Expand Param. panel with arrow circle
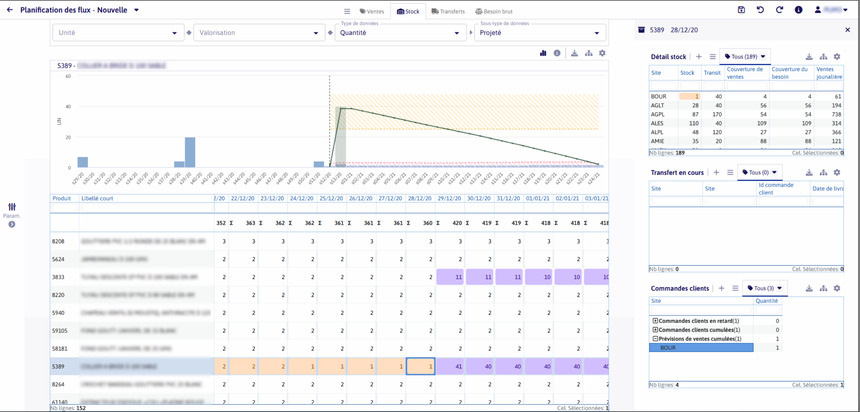860x412 pixels. pyautogui.click(x=12, y=224)
